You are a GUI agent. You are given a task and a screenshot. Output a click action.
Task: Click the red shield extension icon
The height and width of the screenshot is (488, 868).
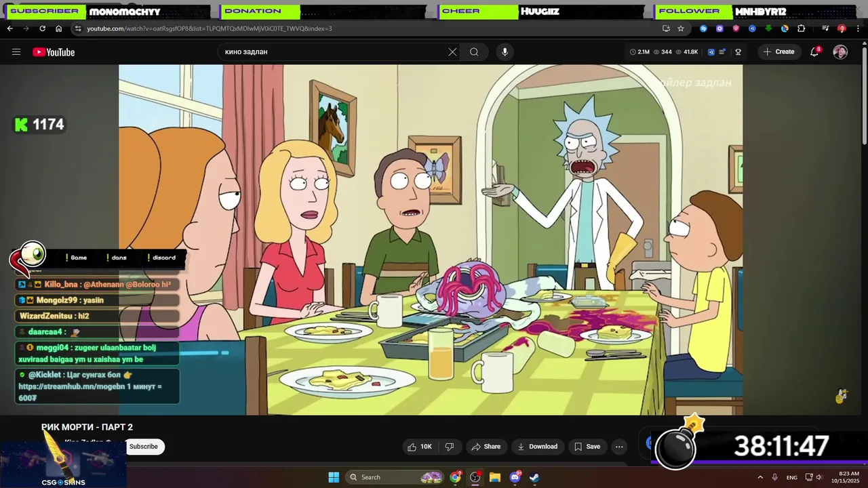pos(736,28)
